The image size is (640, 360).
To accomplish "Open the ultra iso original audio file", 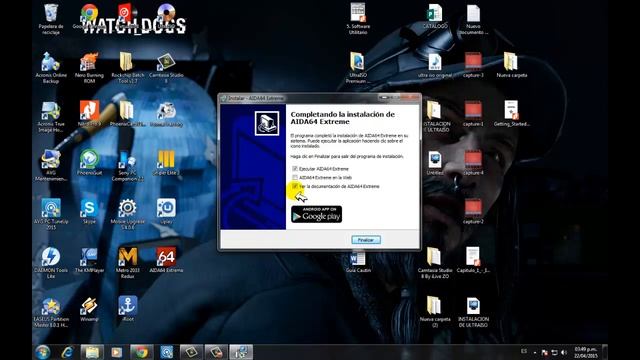I will click(x=435, y=65).
